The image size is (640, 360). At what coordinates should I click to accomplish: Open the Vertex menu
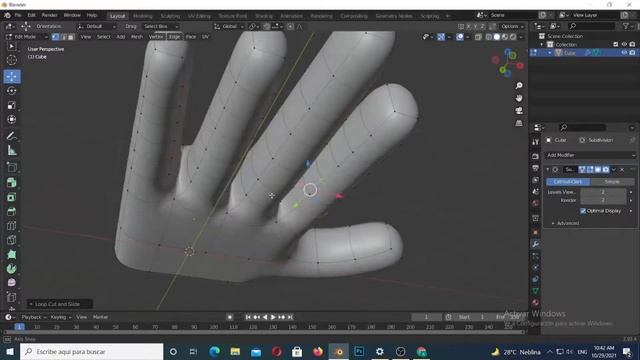[x=156, y=37]
